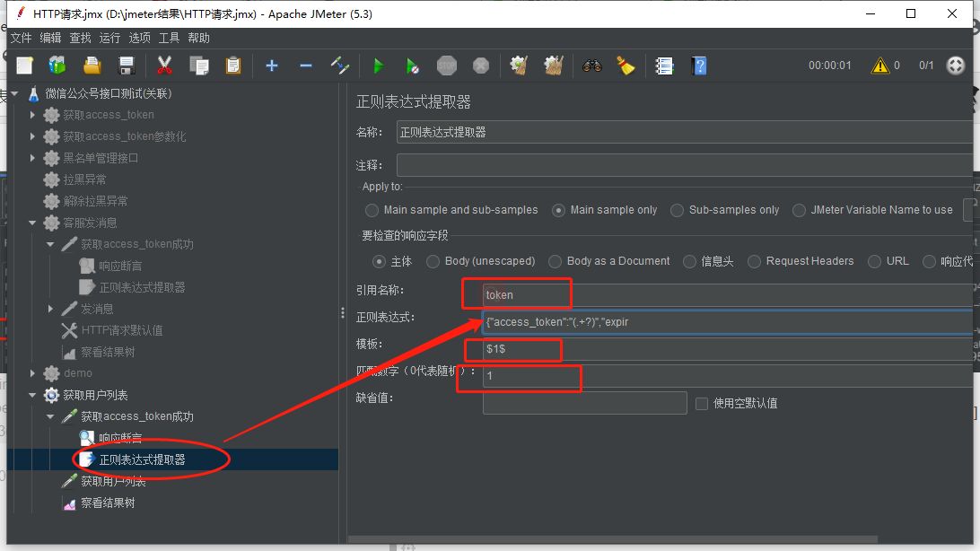Viewport: 980px width, 551px height.
Task: Select Body (unescaped) radio button
Action: coord(433,261)
